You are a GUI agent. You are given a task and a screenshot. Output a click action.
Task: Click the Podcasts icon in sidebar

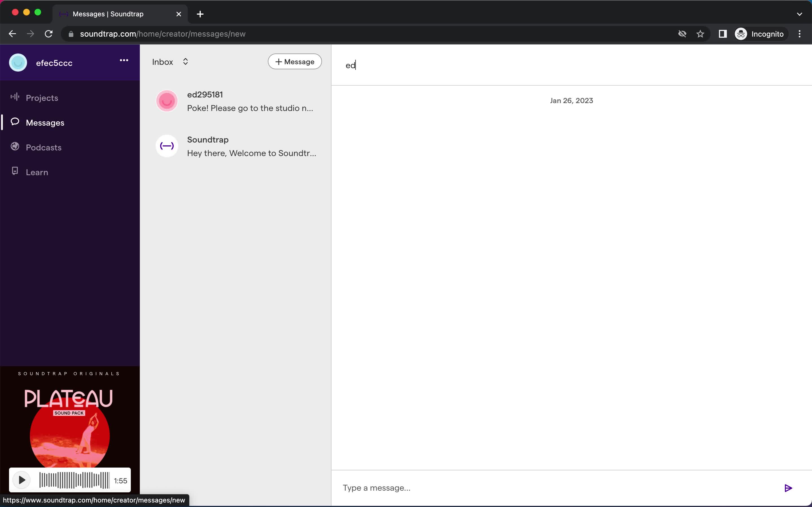tap(16, 147)
